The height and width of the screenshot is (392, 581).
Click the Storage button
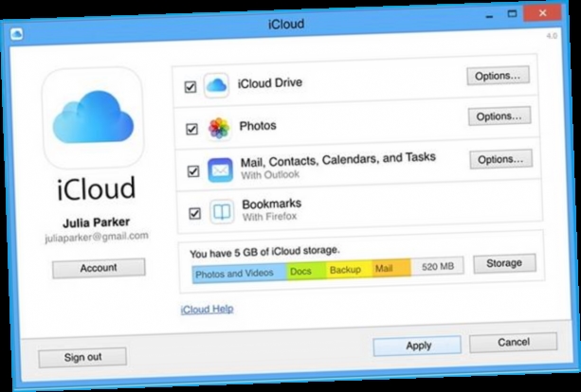[x=504, y=263]
